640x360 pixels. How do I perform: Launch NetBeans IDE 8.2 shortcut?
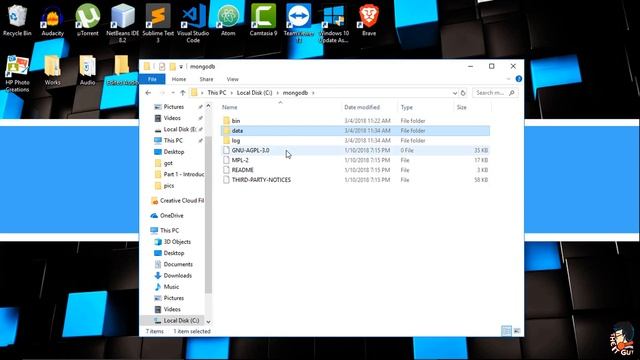(x=122, y=22)
